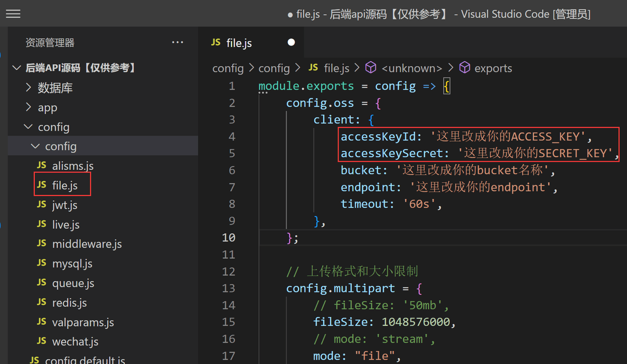The width and height of the screenshot is (627, 364).
Task: Click cube icon before exports breadcrumb
Action: coord(464,68)
